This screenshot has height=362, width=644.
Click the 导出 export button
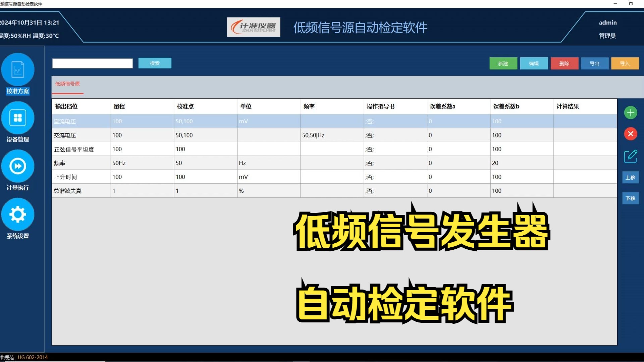595,63
